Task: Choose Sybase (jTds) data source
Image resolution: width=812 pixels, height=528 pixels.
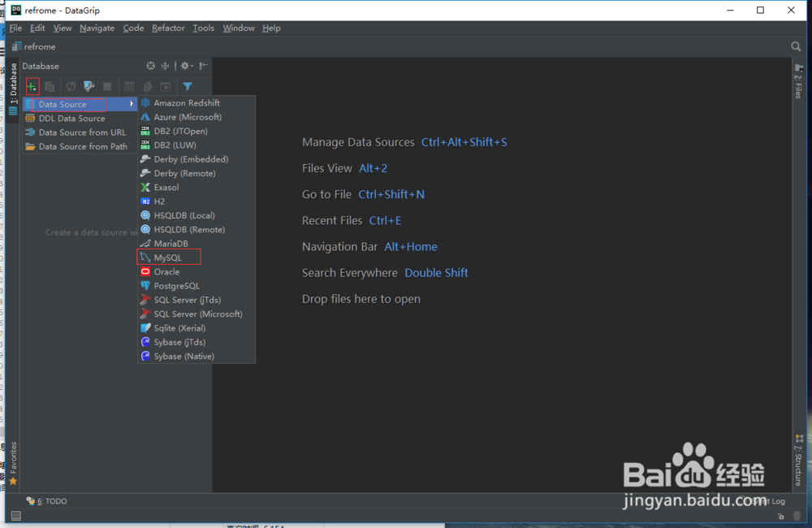Action: point(197,341)
